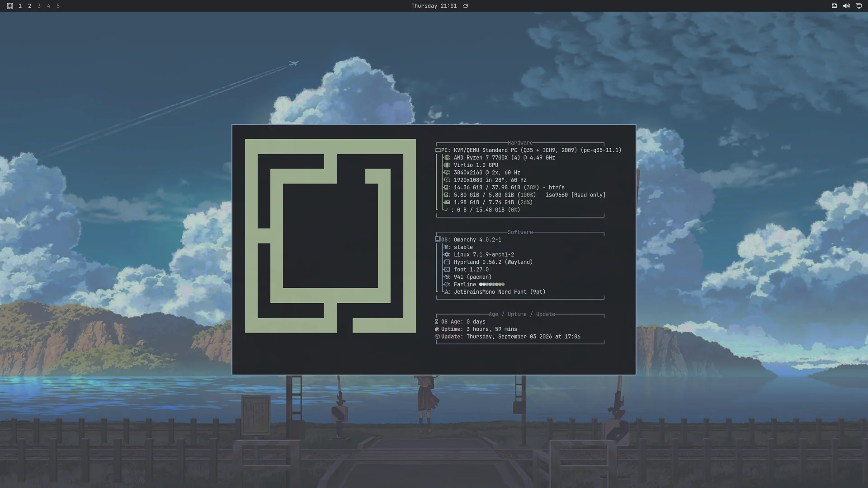Viewport: 868px width, 488px height.
Task: Switch to workspace 2
Action: coord(29,6)
